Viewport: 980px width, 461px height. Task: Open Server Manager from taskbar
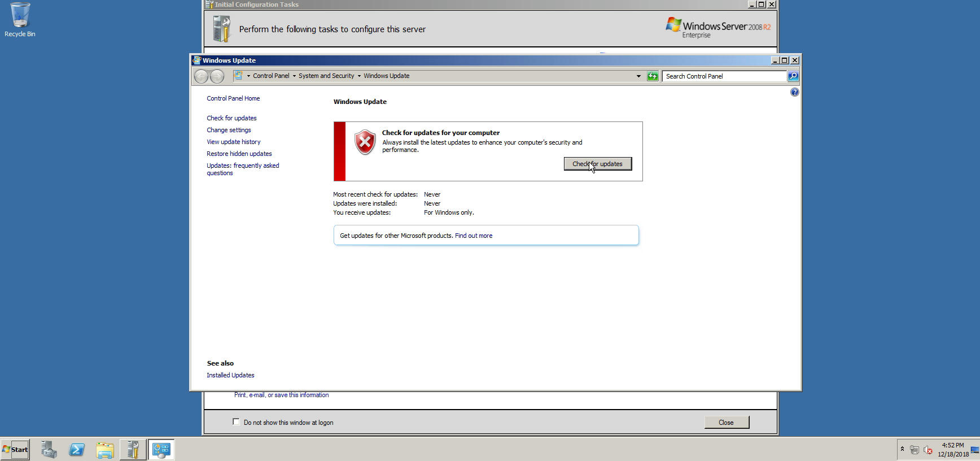[49, 450]
